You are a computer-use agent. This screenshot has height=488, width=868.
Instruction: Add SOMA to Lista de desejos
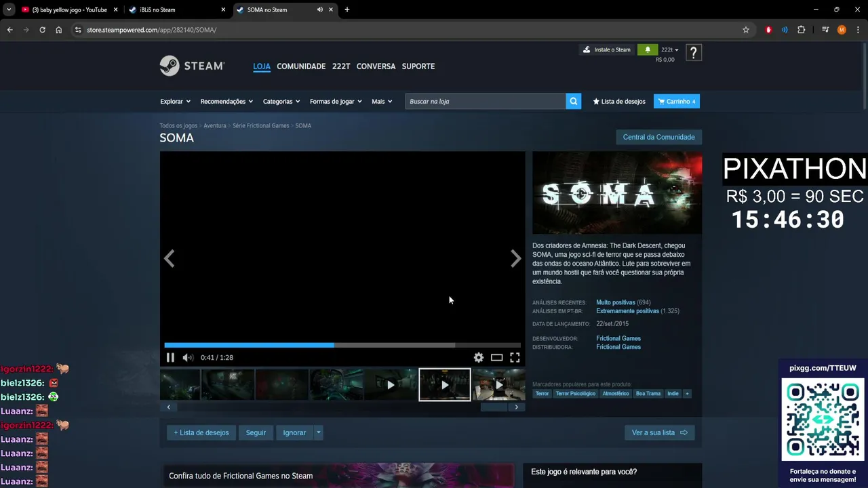pyautogui.click(x=201, y=432)
